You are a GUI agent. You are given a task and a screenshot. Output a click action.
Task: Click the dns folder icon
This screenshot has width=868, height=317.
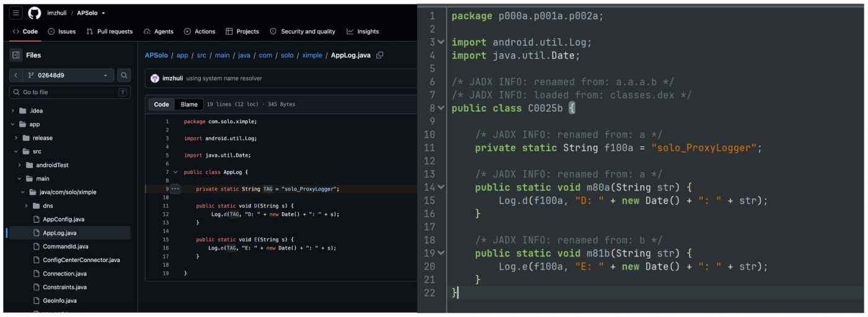pos(36,206)
